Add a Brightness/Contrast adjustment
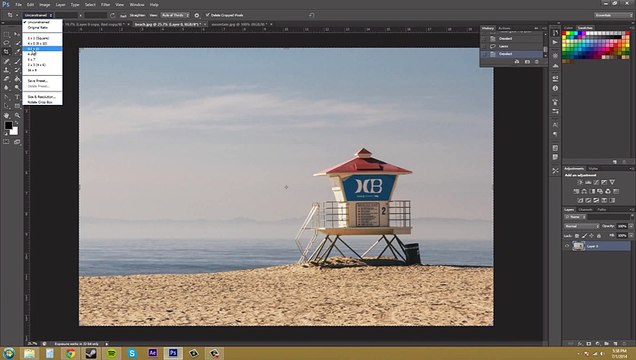Viewport: 636px width, 360px height. (580, 182)
